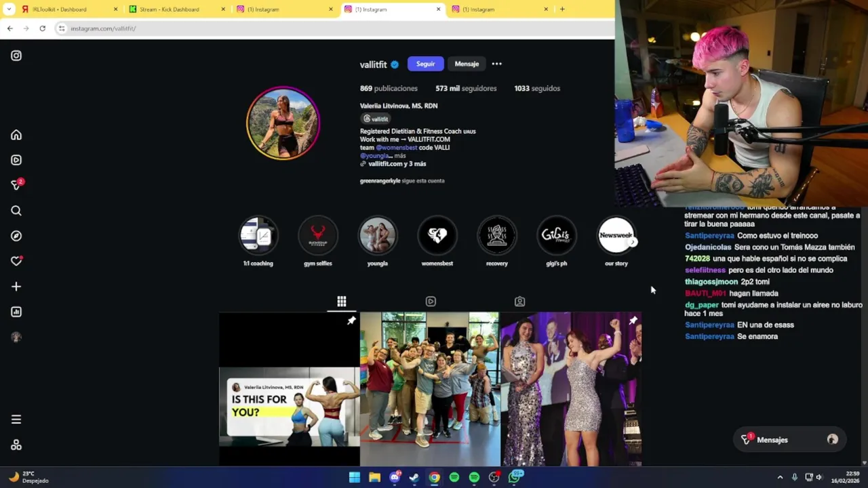Select the posts grid tab

(342, 302)
